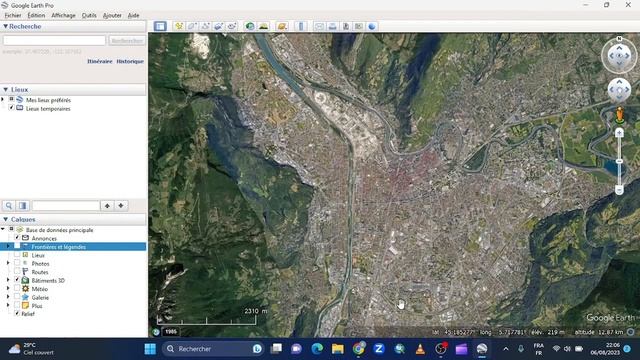This screenshot has height=360, width=640.
Task: Turn on the Routes layer
Action: point(17,271)
